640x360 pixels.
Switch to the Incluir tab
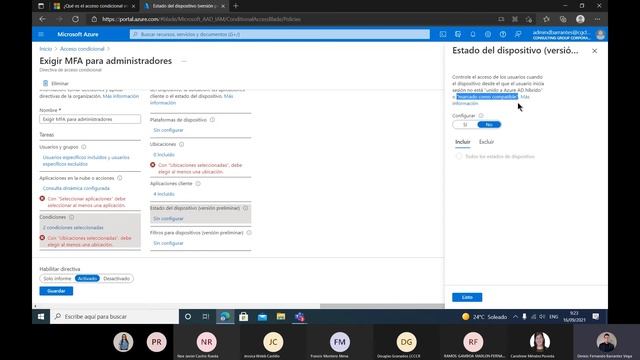coord(462,142)
